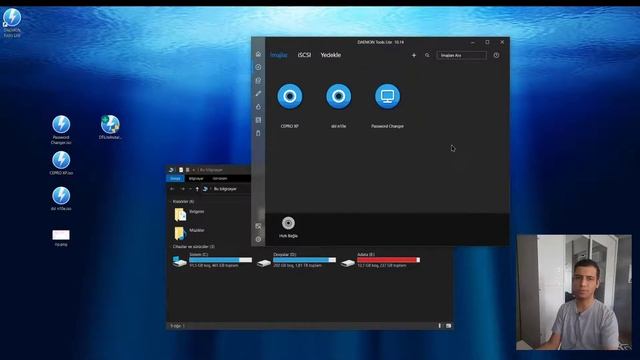Click the red Adata (E:) usage bar
This screenshot has width=640, height=360.
(x=388, y=260)
